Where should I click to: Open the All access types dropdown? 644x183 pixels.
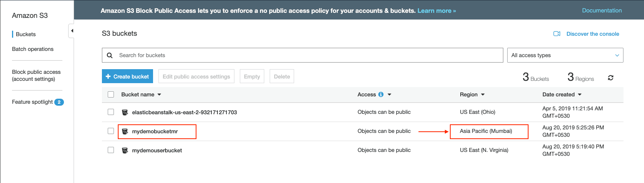point(565,55)
